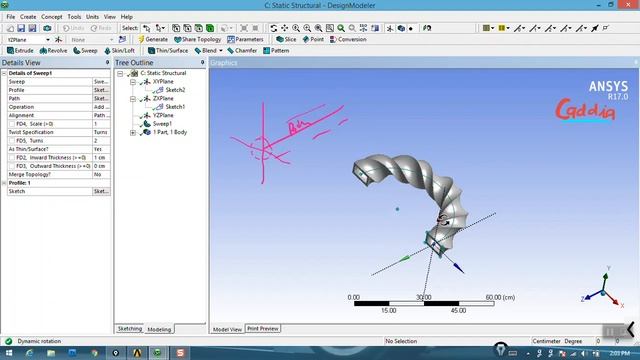This screenshot has height=360, width=640.
Task: Click the Point tool
Action: tap(313, 40)
